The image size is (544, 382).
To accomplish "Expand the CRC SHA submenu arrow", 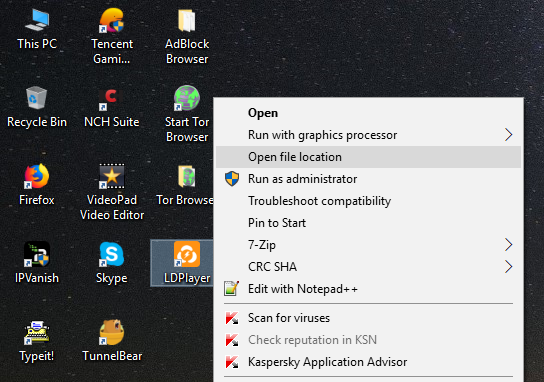I will point(508,267).
